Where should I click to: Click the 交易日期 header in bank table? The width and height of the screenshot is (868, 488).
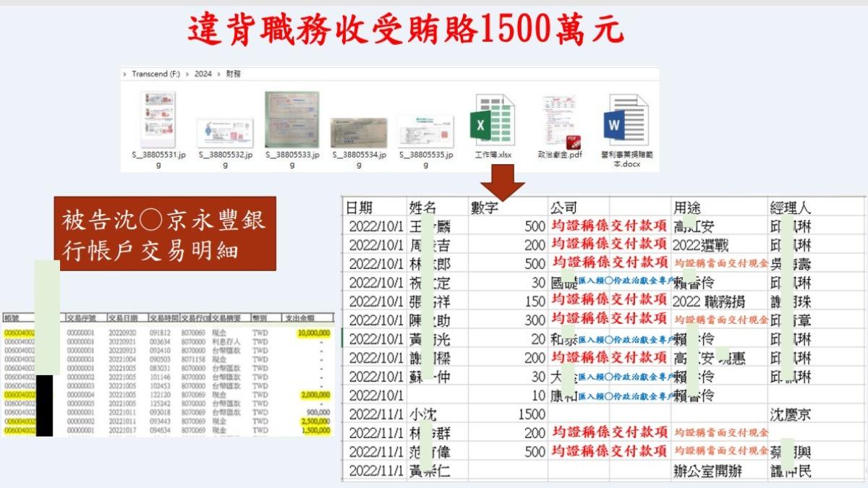(x=122, y=317)
